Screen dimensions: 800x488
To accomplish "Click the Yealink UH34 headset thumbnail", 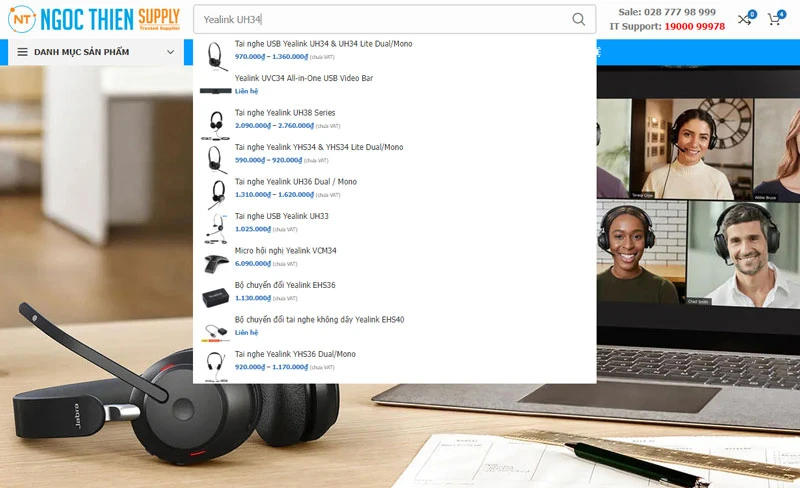I will [x=215, y=54].
